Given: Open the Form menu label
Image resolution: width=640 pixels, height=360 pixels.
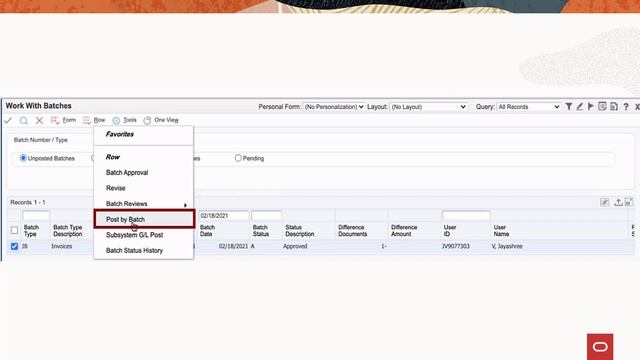Looking at the screenshot, I should click(x=69, y=120).
